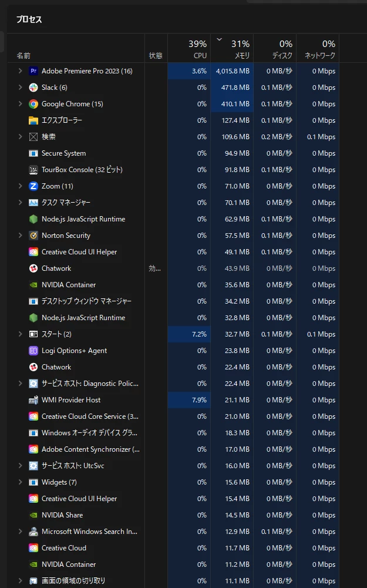Screen dimensions: 367x588
Task: Click the Secure System icon
Action: (33, 153)
